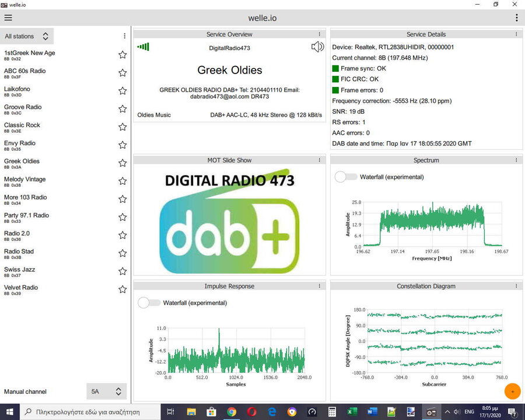
Task: Open the notification center in system tray
Action: [x=513, y=412]
